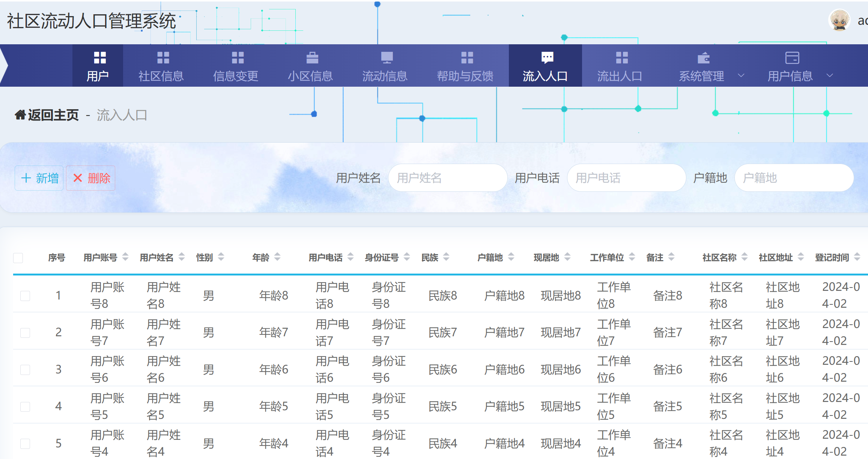Click the 流出人口 grid icon

622,58
